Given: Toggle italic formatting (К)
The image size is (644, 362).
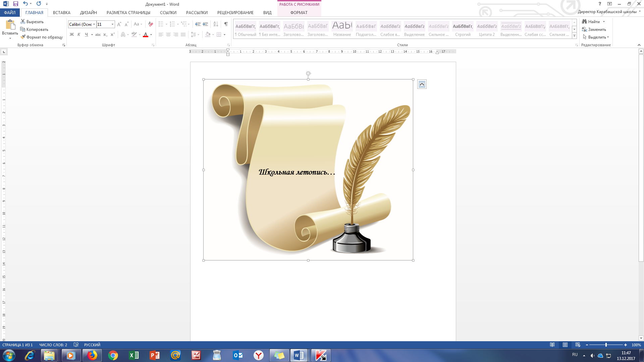Looking at the screenshot, I should point(79,35).
